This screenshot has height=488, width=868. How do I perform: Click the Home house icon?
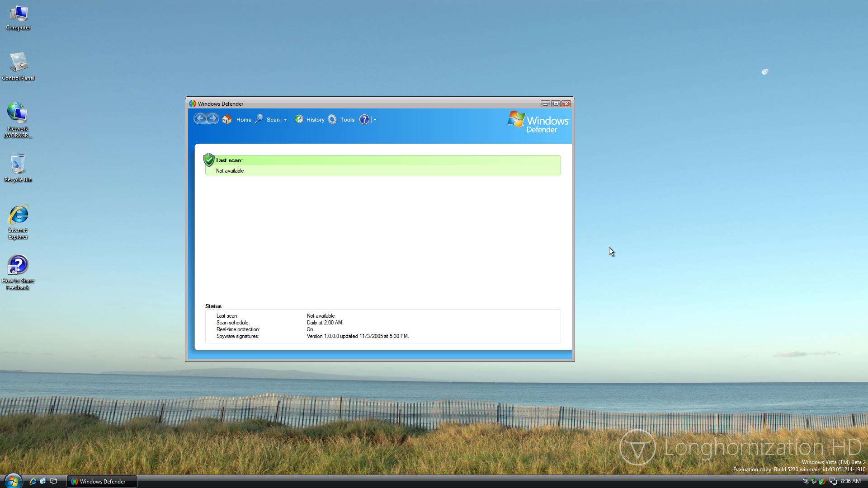(227, 120)
